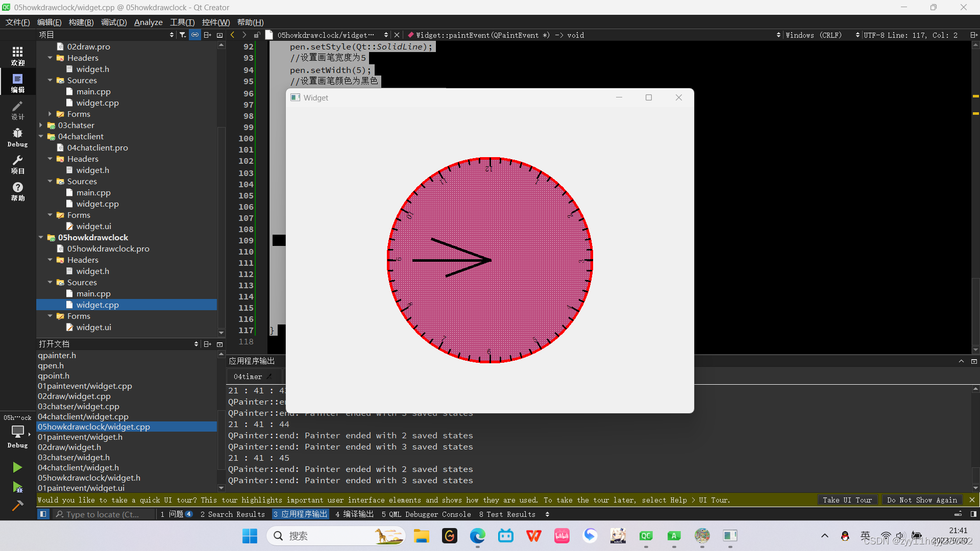The height and width of the screenshot is (551, 980).
Task: Open the 设计 design mode
Action: [17, 110]
